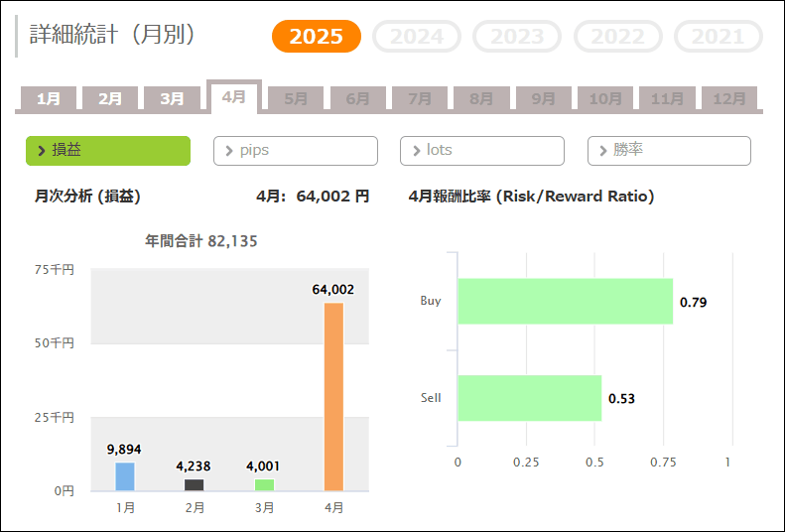
Task: Click the 4,238 value label
Action: (194, 466)
